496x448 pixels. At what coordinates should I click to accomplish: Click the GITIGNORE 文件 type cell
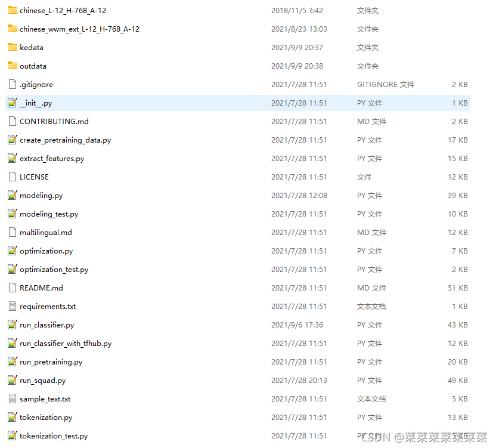click(x=386, y=85)
